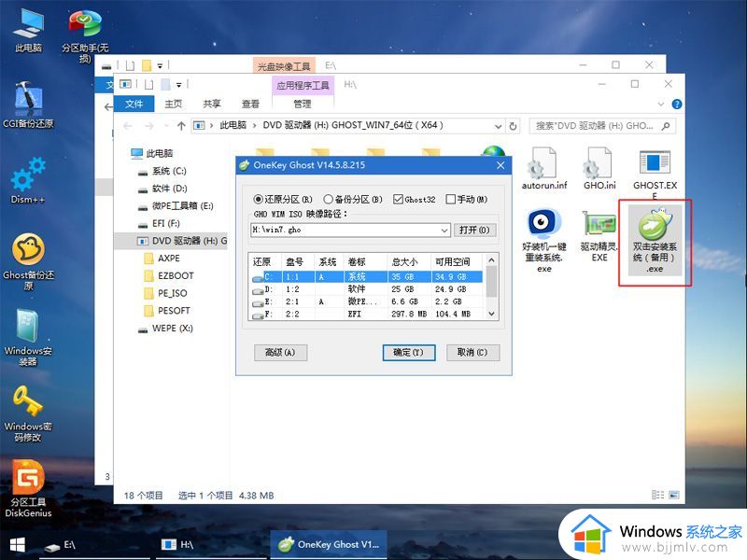Select partition row F: EFI
The width and height of the screenshot is (747, 560).
(367, 314)
